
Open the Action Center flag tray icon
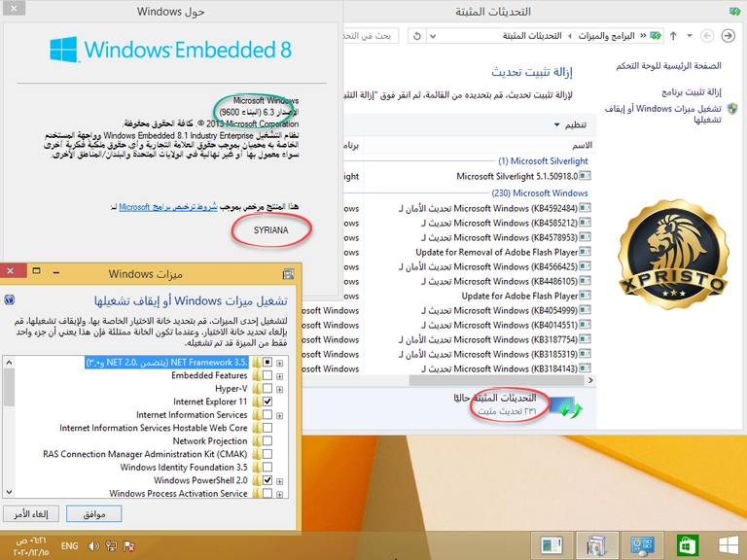coord(128,545)
